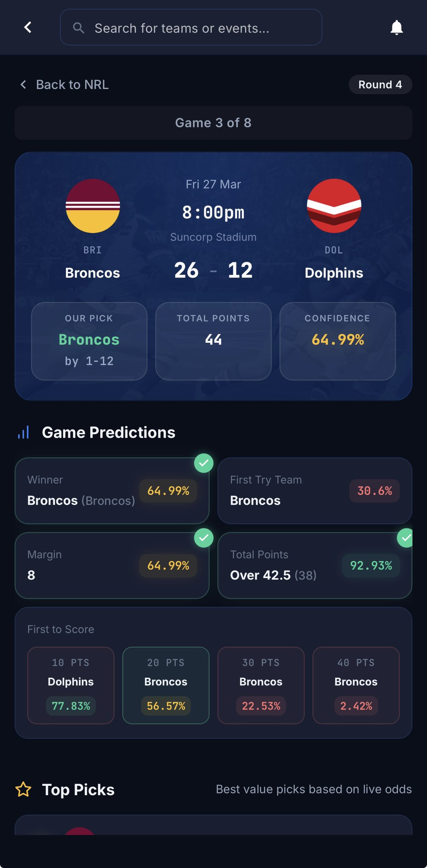Click the Confidence 64.99% card
The height and width of the screenshot is (868, 427).
click(x=337, y=341)
